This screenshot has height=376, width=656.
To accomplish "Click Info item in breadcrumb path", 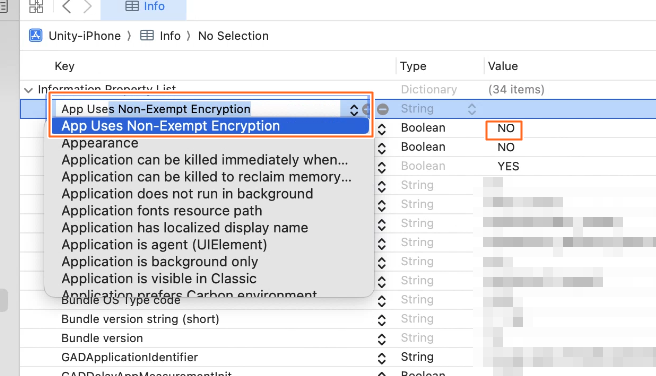I will tap(170, 36).
